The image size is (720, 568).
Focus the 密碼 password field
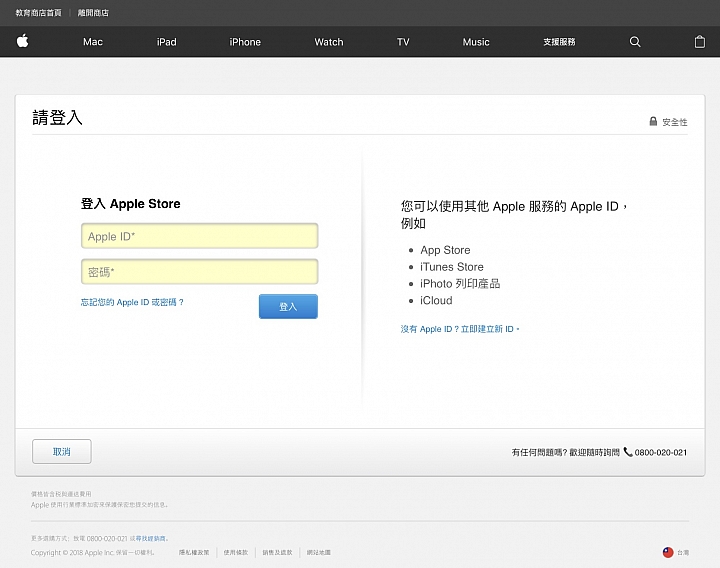[x=199, y=272]
